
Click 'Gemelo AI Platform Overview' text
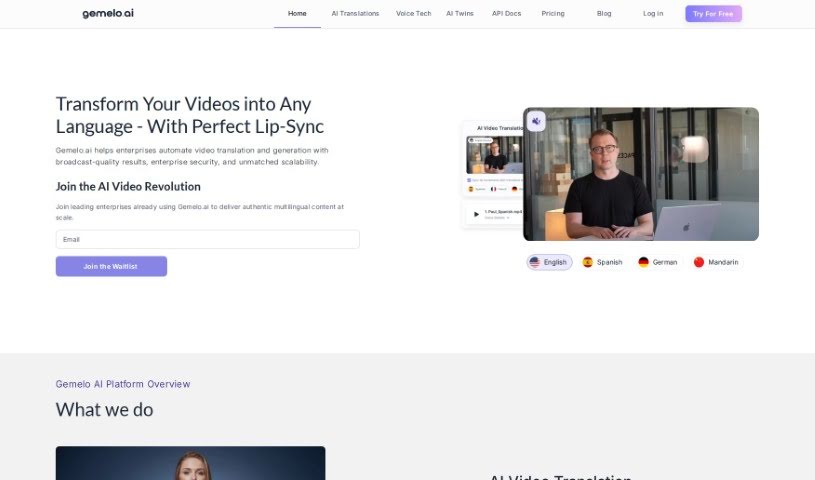click(x=123, y=384)
